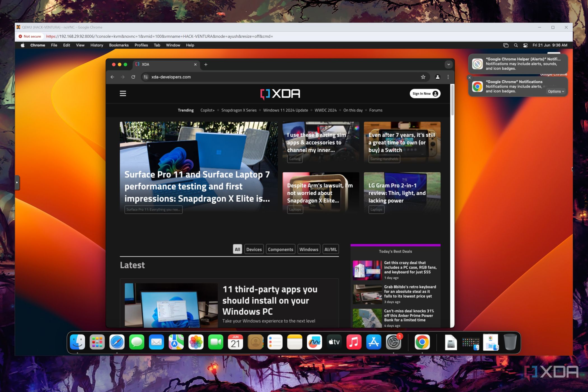Open 8bitdo retro keyboard deal

[395, 294]
